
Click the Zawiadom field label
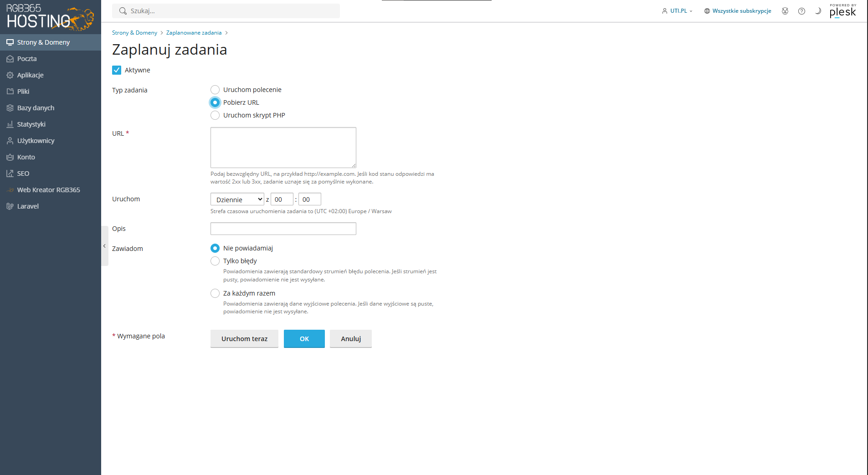pos(128,249)
